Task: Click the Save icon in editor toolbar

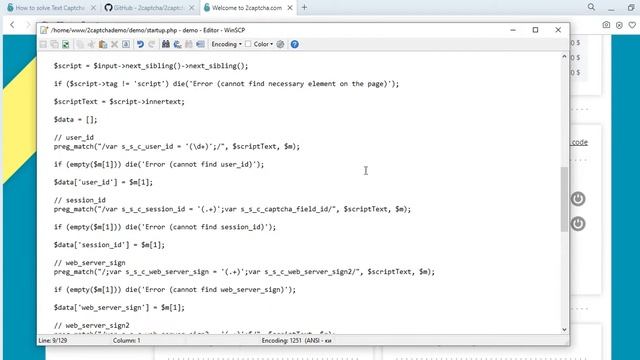Action: tap(43, 44)
